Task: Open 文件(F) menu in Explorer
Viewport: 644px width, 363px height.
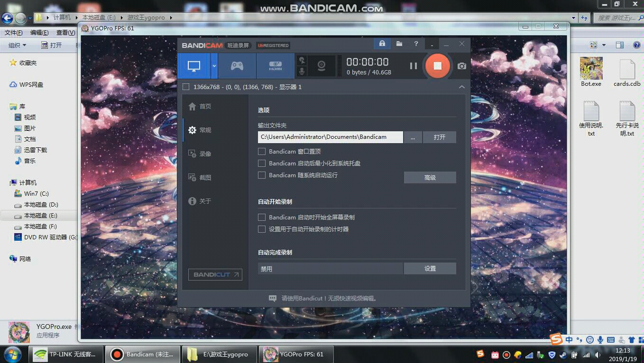Action: coord(14,33)
